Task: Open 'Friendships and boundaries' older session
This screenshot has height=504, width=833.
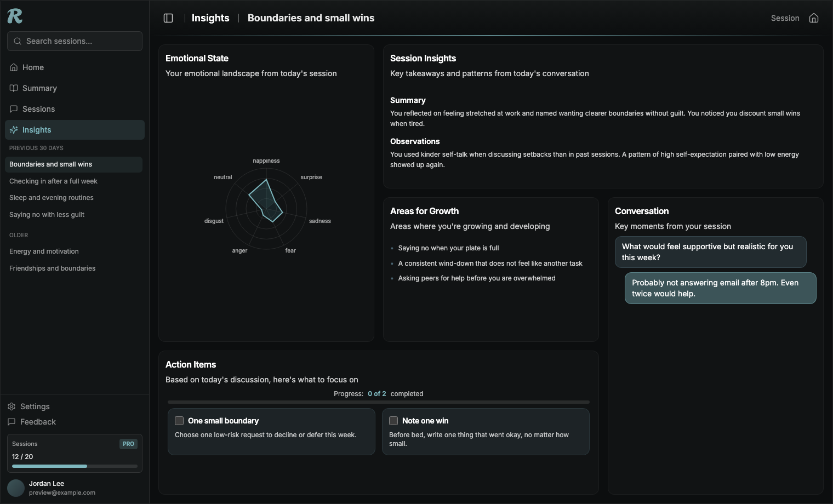Action: point(52,268)
